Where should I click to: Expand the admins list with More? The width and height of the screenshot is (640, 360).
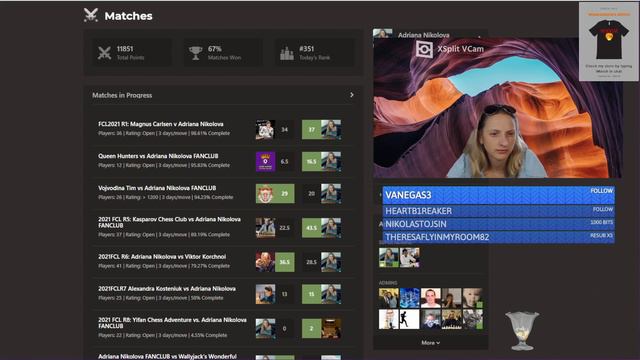click(431, 342)
